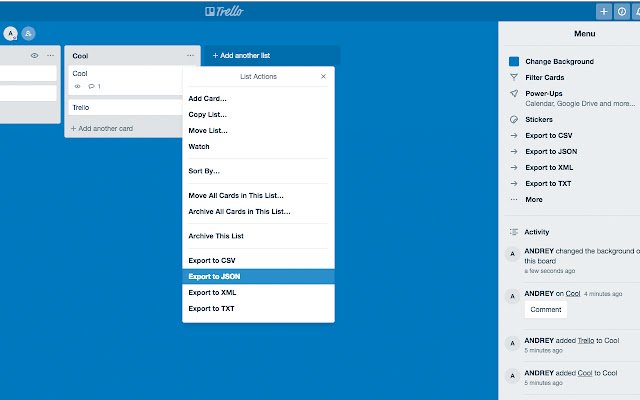Screen dimensions: 640x400
Task: Click arrow icon beside Export to TXT in Menu
Action: [514, 184]
